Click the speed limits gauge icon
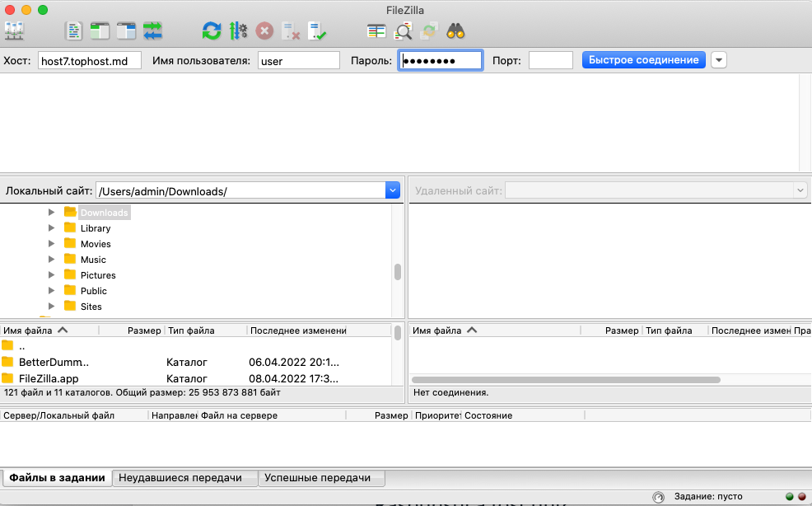The image size is (812, 506). [x=658, y=497]
